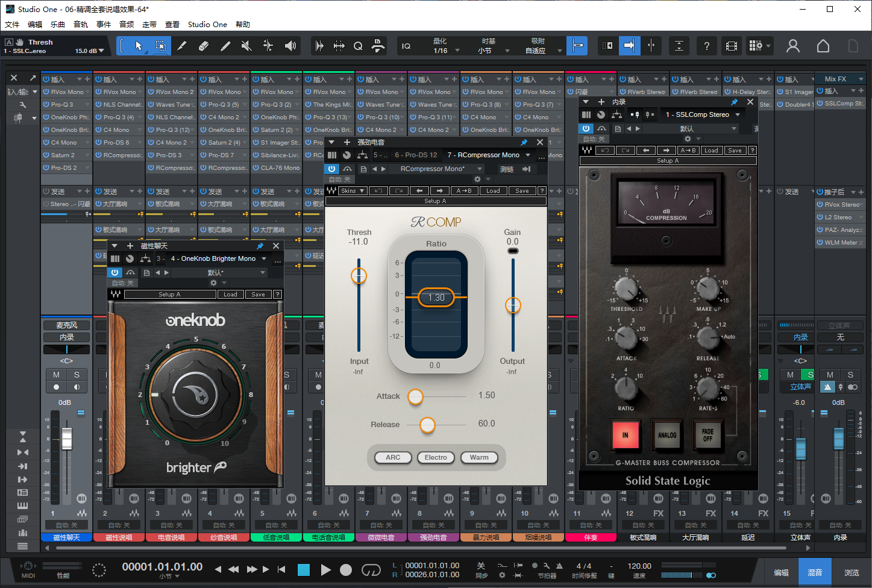
Task: Mute channel 1 磁性聊天
Action: click(x=56, y=375)
